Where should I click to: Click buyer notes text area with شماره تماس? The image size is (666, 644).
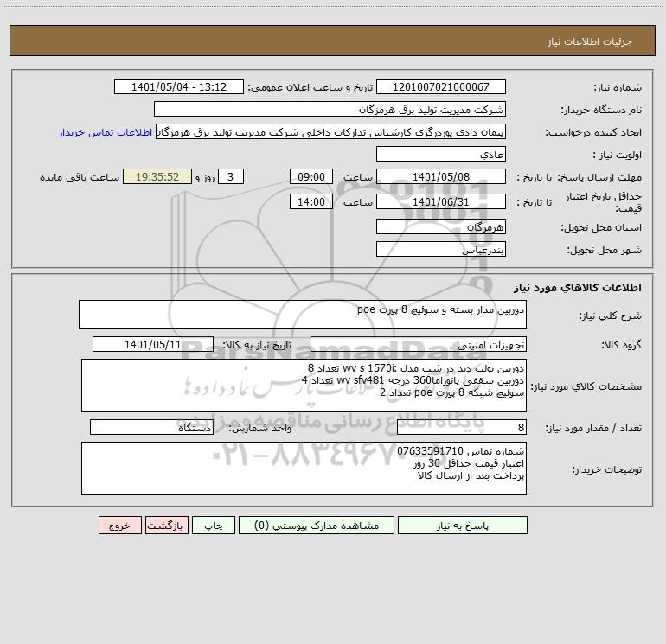pos(304,469)
